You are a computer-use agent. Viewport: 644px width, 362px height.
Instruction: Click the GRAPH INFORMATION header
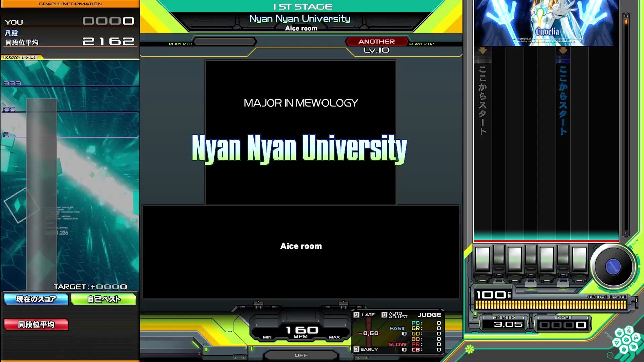(x=70, y=4)
